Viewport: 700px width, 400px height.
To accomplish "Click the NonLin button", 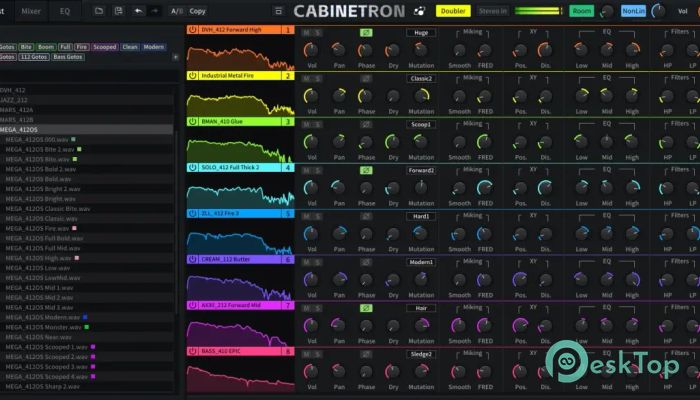I will click(633, 11).
